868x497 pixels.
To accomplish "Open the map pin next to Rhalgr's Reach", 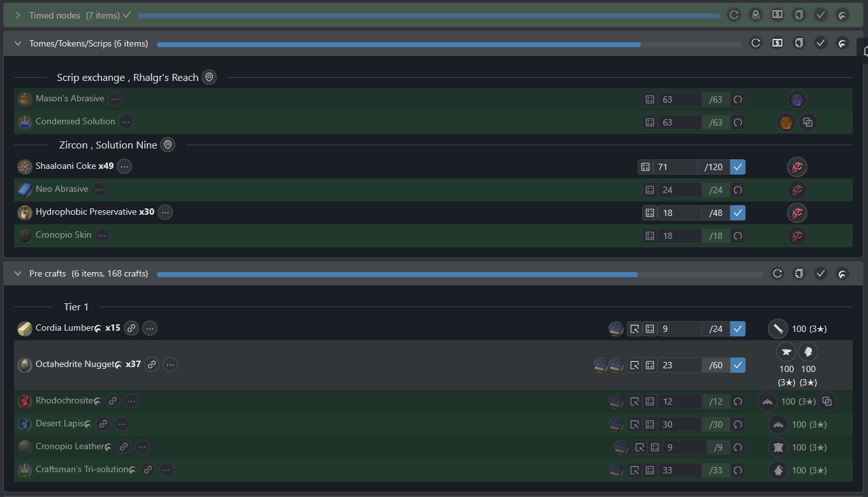I will click(209, 77).
